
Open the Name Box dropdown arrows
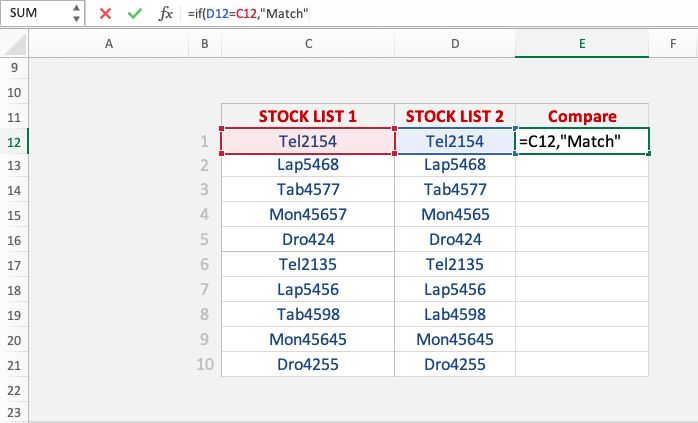pos(77,13)
